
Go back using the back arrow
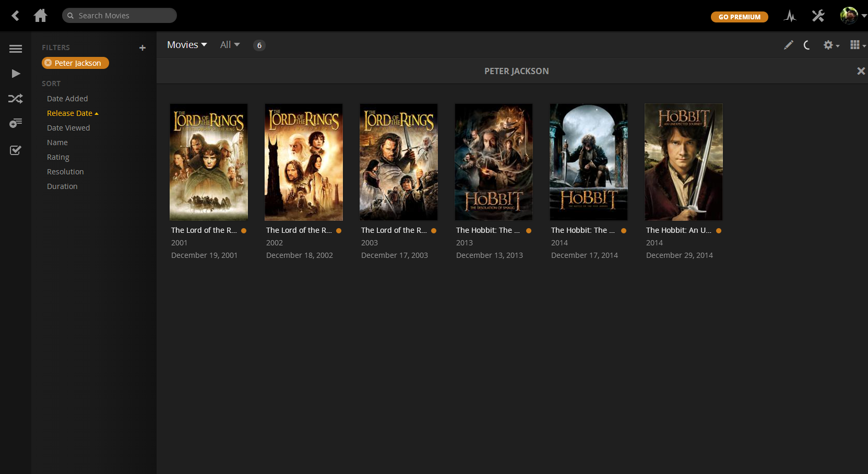click(x=15, y=16)
